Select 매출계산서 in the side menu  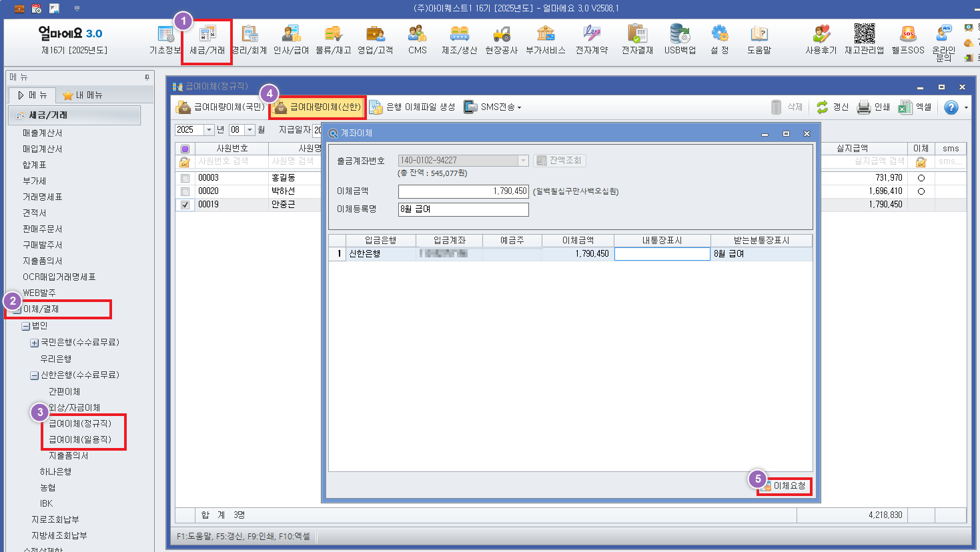click(x=42, y=133)
